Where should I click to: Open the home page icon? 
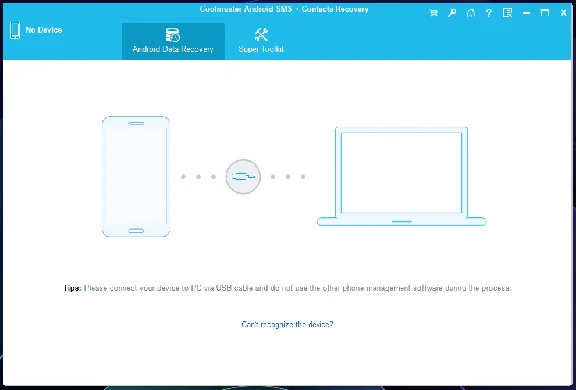[x=471, y=13]
